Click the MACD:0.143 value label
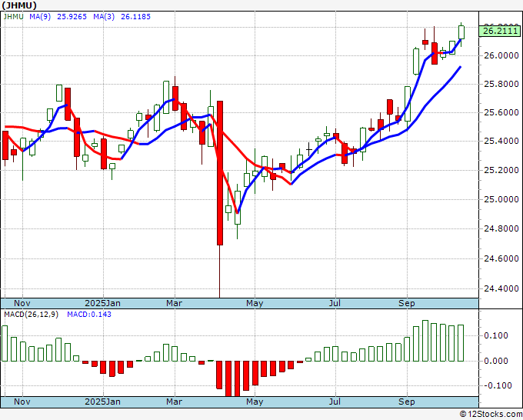 (x=89, y=315)
